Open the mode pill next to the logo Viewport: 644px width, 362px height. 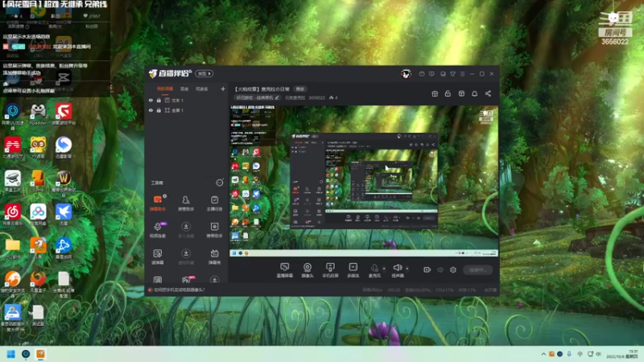point(204,73)
